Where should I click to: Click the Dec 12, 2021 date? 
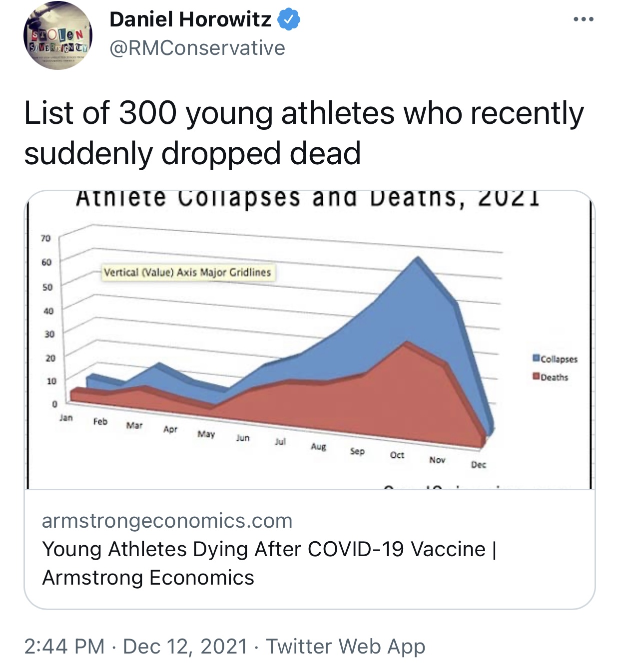click(185, 646)
